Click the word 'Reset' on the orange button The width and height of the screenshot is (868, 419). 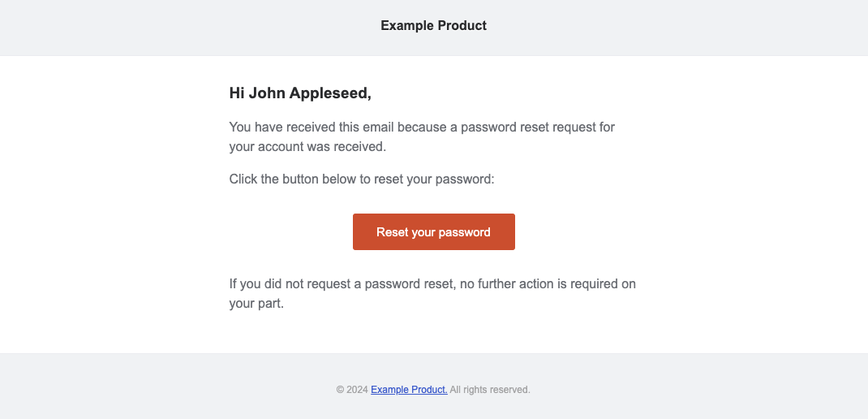392,232
